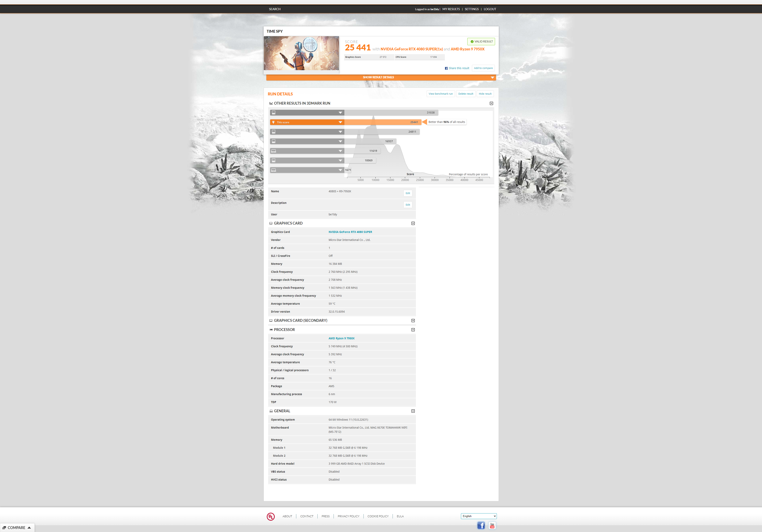The width and height of the screenshot is (762, 532).
Task: Click Edit button for Description field
Action: 408,205
